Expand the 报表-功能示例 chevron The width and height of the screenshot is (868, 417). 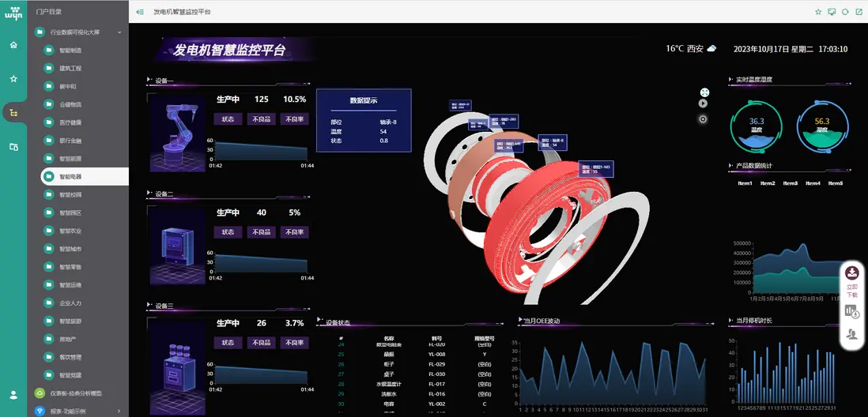click(119, 411)
